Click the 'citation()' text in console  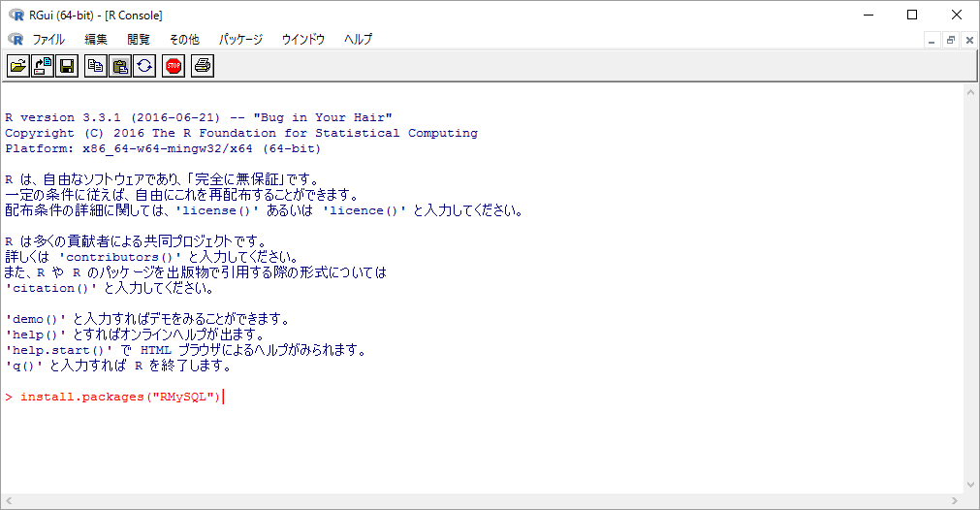click(x=51, y=288)
